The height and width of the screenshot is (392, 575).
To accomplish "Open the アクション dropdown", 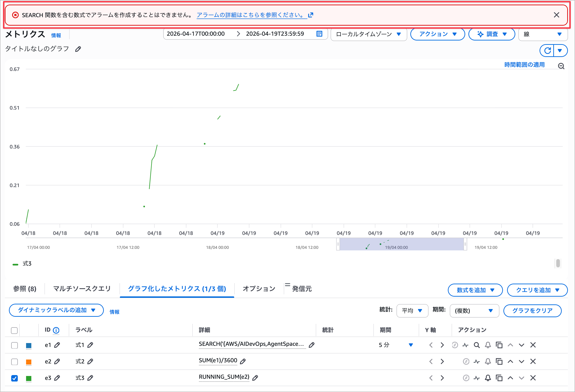I will coord(438,34).
